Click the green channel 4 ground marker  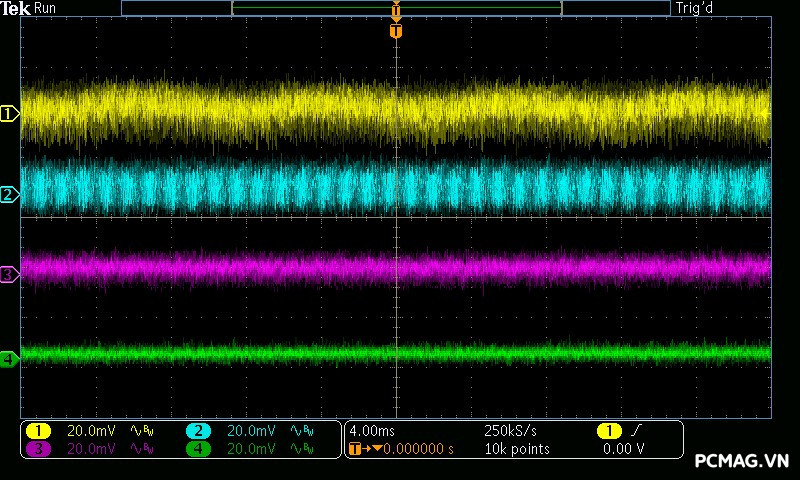coord(10,358)
